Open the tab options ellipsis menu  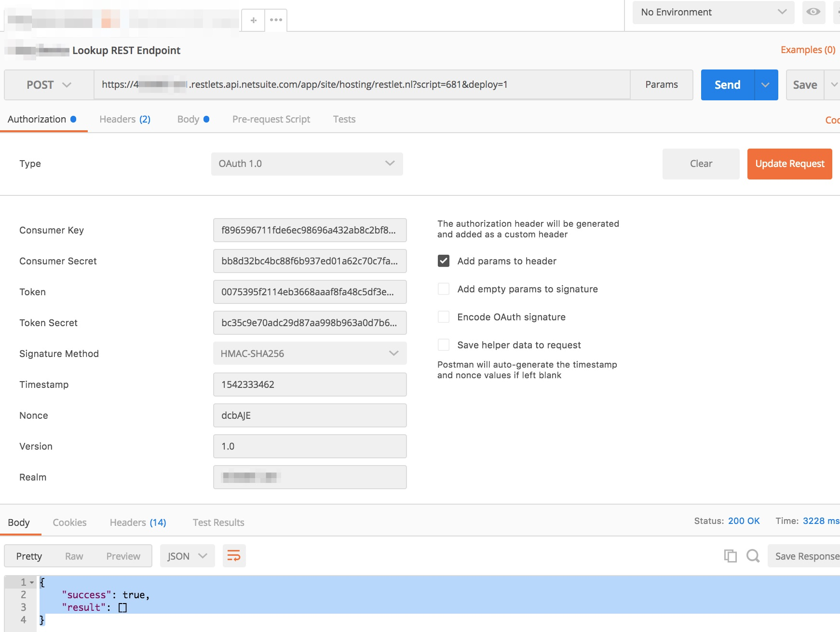(276, 20)
